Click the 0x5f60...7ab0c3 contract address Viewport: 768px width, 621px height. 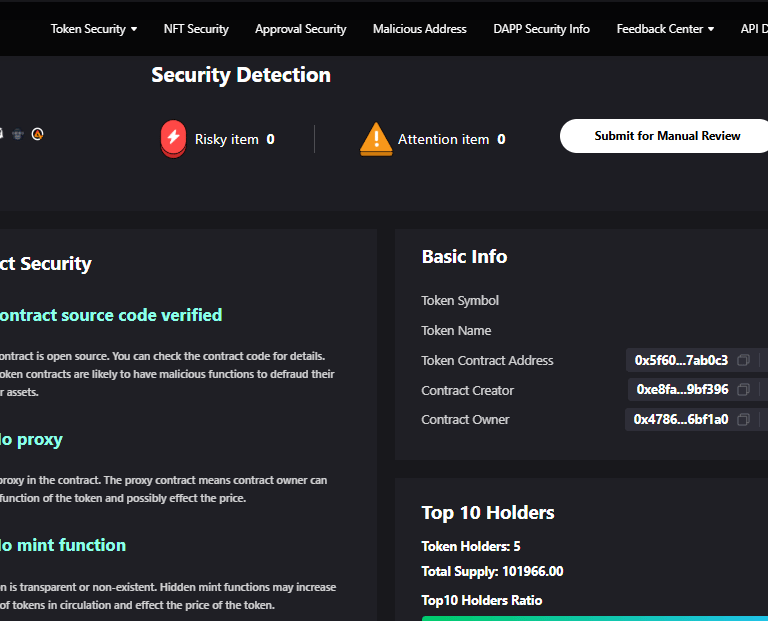click(x=681, y=361)
